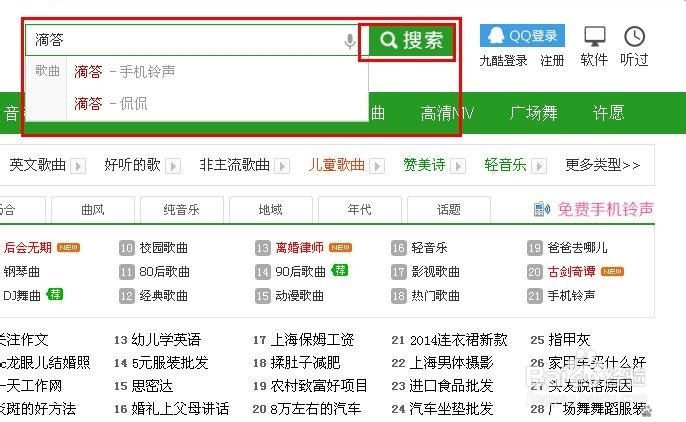Image resolution: width=686 pixels, height=422 pixels.
Task: Open item 13 离婚律师
Action: (x=300, y=248)
